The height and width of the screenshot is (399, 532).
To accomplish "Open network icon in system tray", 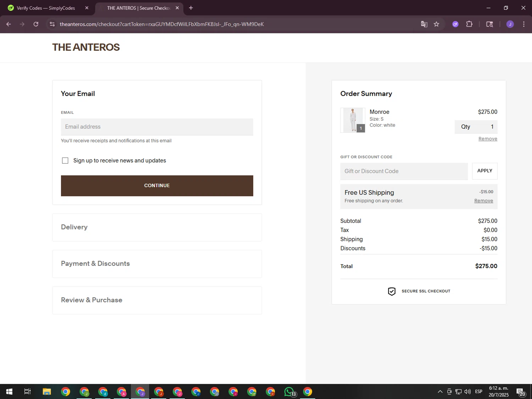I will (x=458, y=392).
